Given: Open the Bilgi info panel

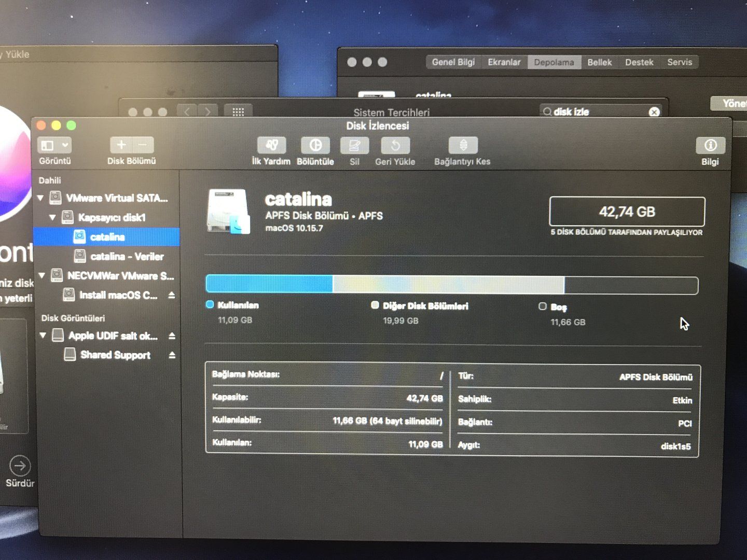Looking at the screenshot, I should point(710,145).
